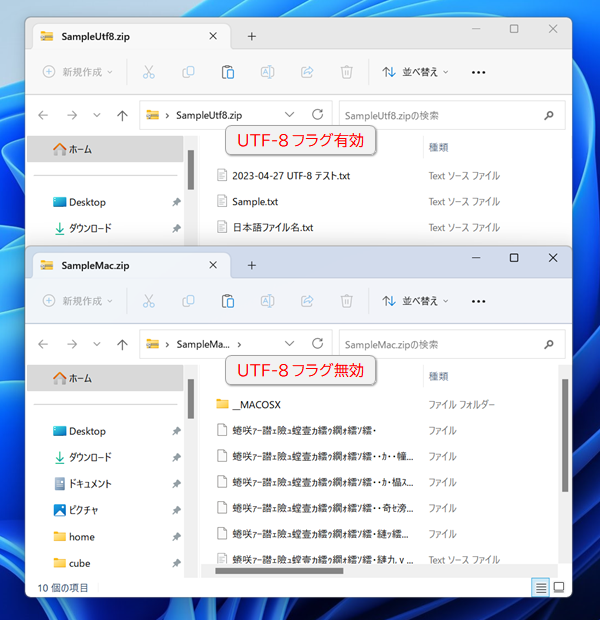Add new tab in SampleUtf8.zip window
The width and height of the screenshot is (600, 620).
(252, 36)
